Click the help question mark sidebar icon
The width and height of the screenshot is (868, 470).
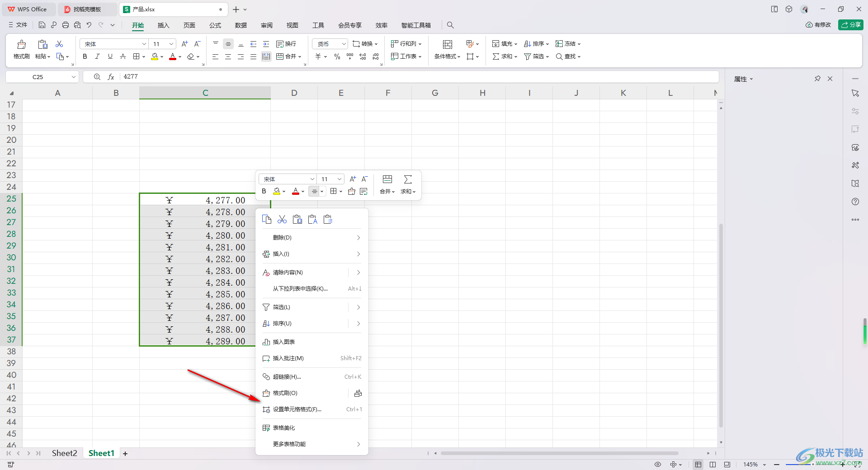(x=855, y=202)
